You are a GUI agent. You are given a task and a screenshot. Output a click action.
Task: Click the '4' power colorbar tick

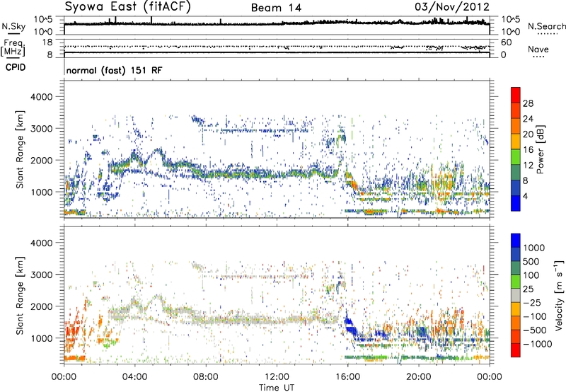(x=525, y=197)
